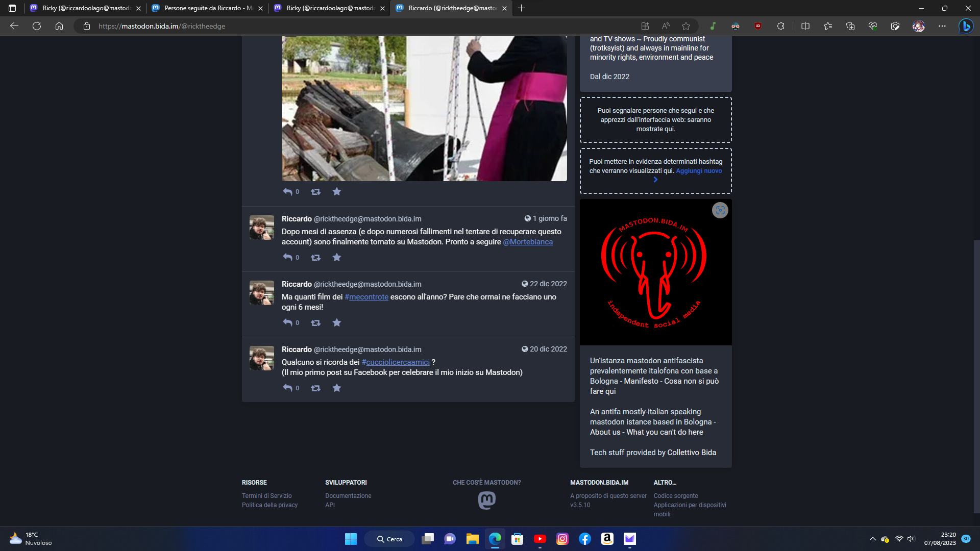Go back to previous page
Viewport: 980px width, 551px height.
coord(14,26)
